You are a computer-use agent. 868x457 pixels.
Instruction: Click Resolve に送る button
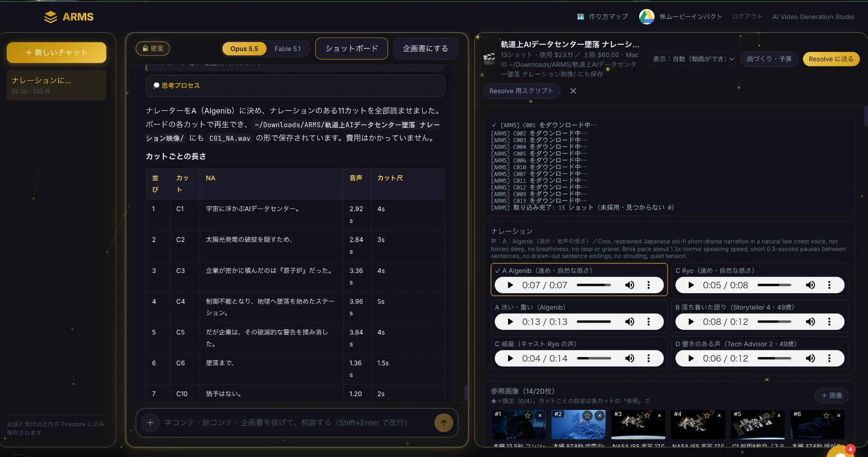coord(831,59)
